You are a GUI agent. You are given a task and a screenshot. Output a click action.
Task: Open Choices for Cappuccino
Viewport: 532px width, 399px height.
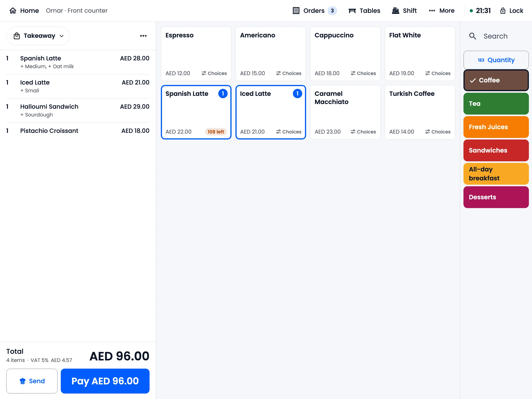(363, 73)
